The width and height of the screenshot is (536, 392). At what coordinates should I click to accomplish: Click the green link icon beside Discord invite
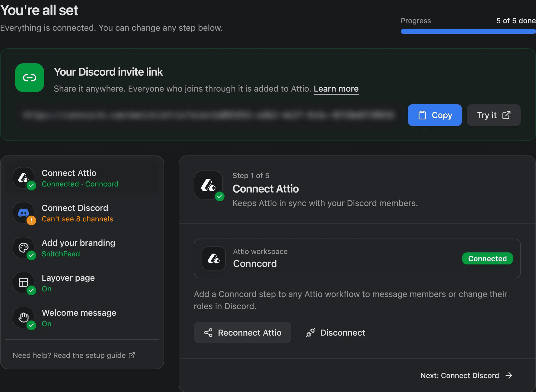[x=30, y=78]
